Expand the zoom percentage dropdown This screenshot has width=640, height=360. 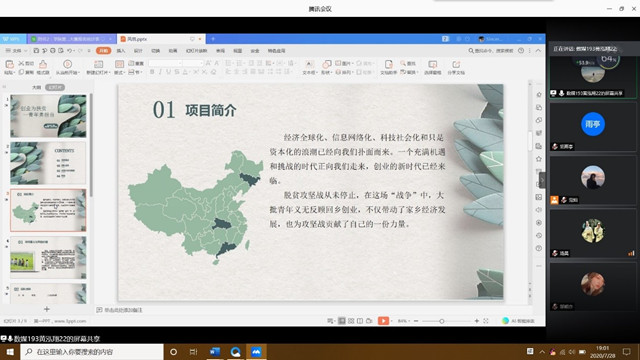404,321
